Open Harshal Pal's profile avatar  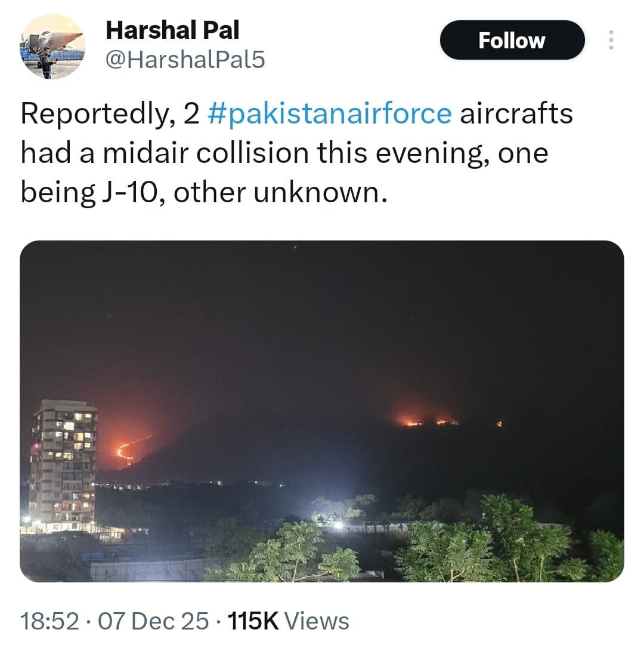pos(53,47)
